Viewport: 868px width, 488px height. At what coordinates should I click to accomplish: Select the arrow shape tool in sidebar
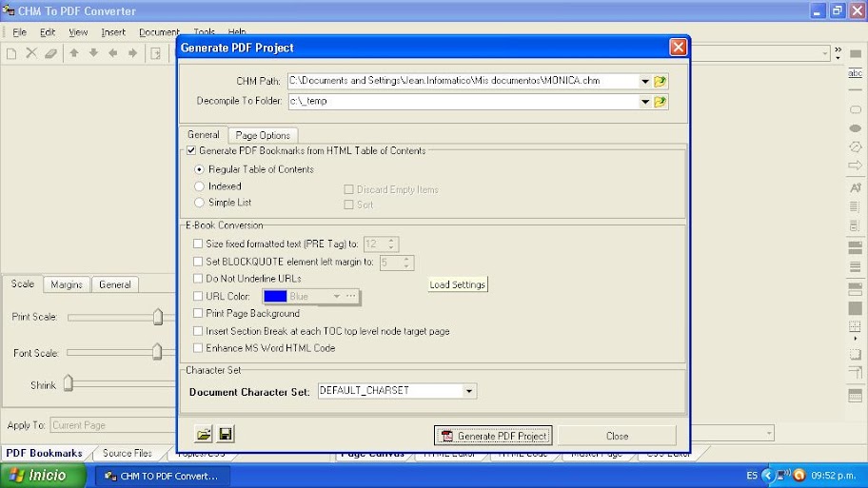856,166
